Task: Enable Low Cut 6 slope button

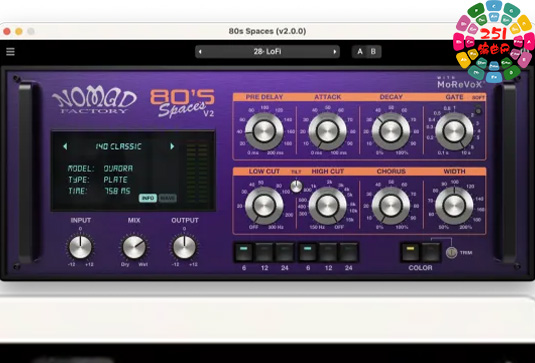Action: 244,252
